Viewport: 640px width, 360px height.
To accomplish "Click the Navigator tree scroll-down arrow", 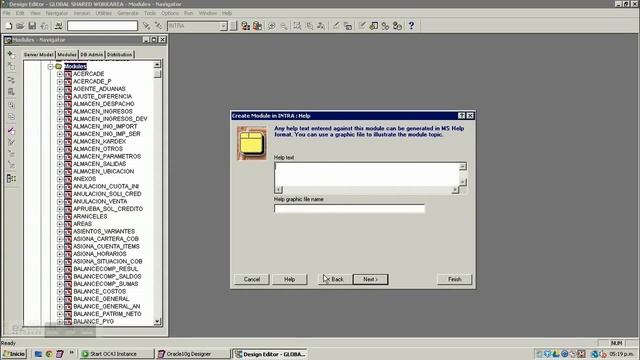I will click(157, 322).
